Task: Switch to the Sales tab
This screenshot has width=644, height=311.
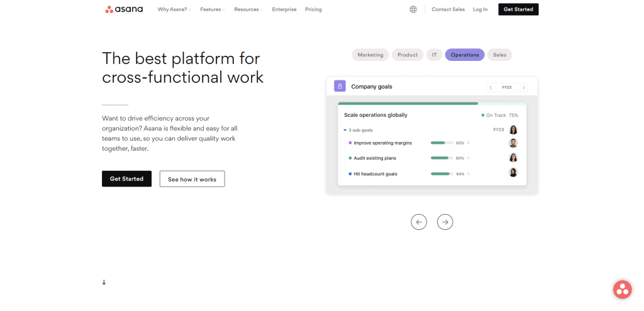Action: tap(500, 55)
